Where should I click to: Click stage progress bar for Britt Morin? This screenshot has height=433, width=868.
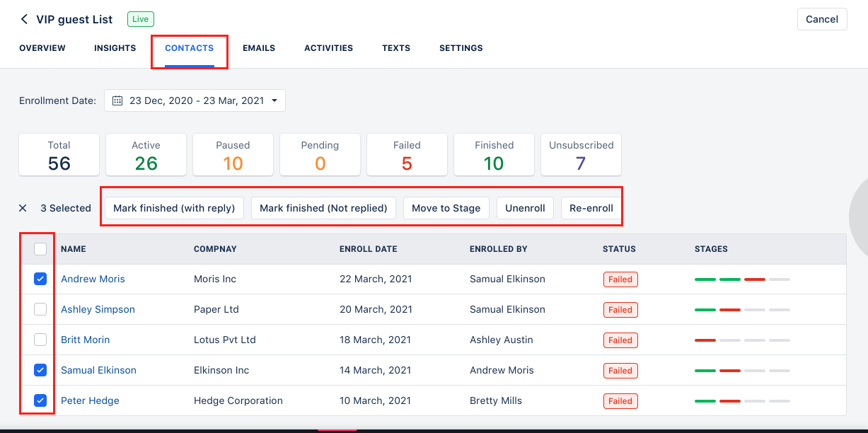[x=742, y=340]
